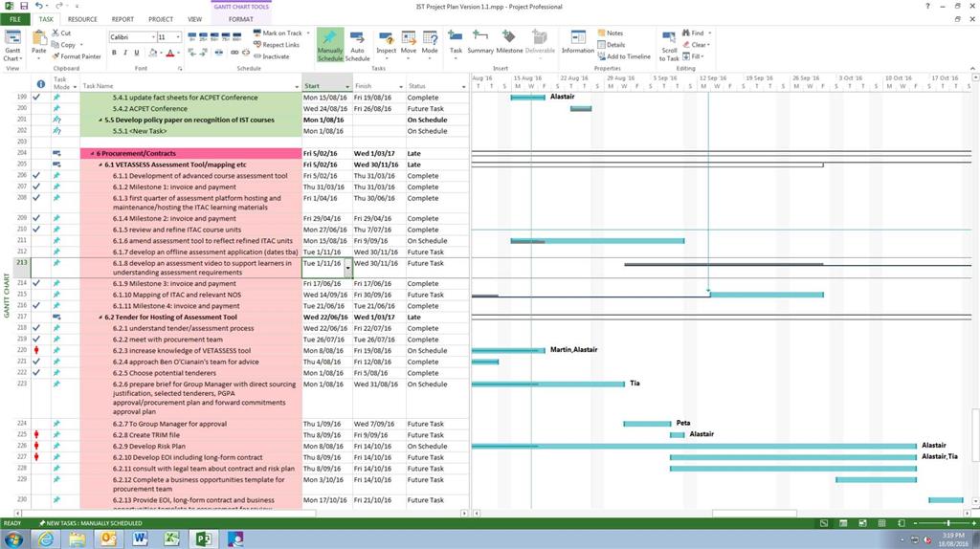Mark task 75% complete
This screenshot has height=549, width=980.
[x=226, y=37]
